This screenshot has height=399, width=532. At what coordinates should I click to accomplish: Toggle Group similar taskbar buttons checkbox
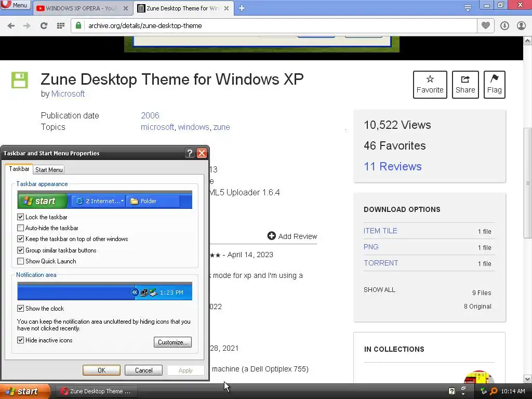pyautogui.click(x=20, y=250)
